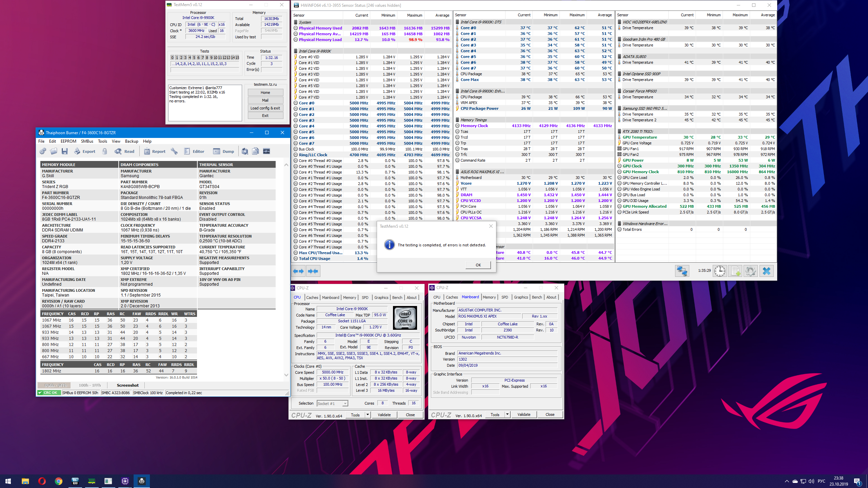This screenshot has height=488, width=868.
Task: Expand HWiNFO sensor panels with outward arrows button
Action: coord(298,271)
